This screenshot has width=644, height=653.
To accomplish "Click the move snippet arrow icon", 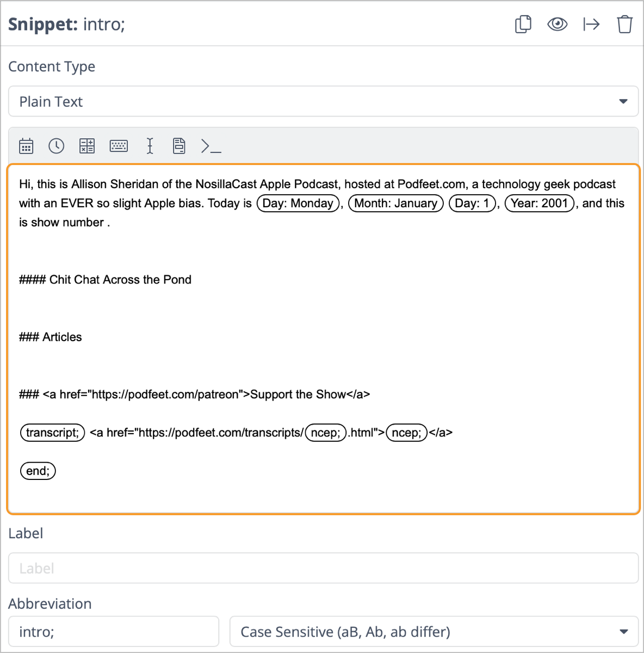I will pos(591,24).
